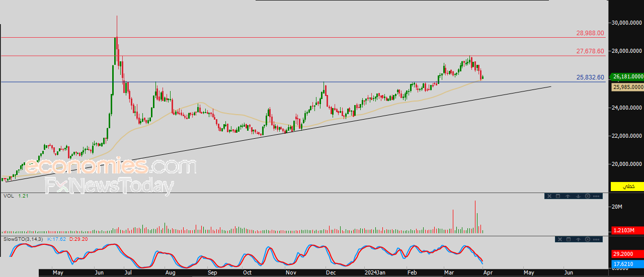Click the May label at left of time axis
The height and width of the screenshot is (277, 644).
tap(58, 272)
